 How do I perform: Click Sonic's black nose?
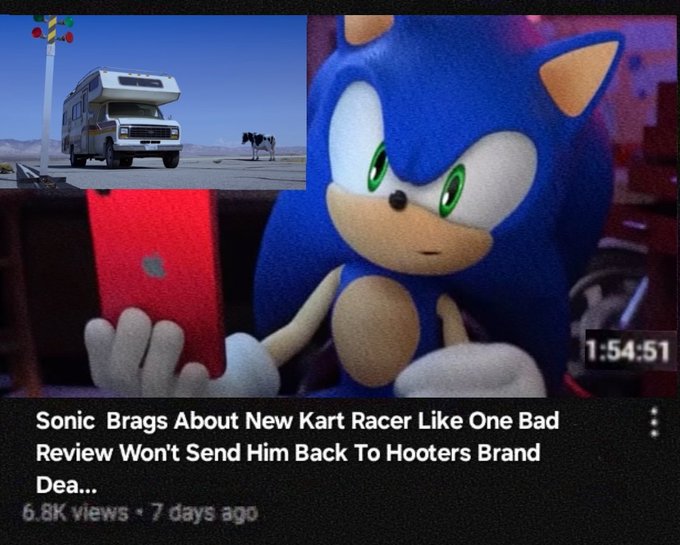pos(397,199)
